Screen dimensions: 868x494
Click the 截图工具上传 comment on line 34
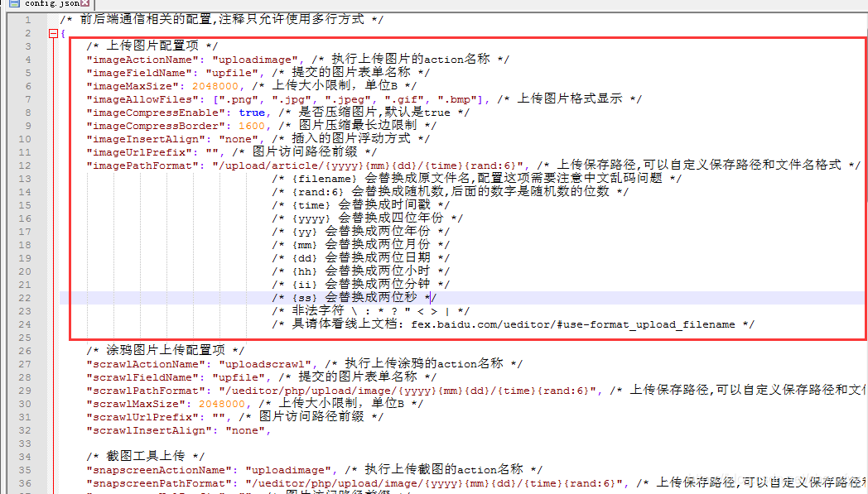click(146, 457)
